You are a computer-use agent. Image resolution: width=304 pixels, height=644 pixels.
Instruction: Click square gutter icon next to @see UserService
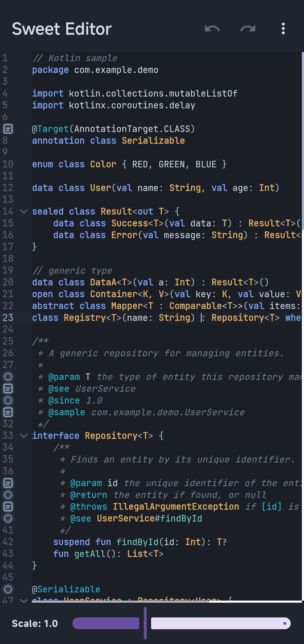pos(8,388)
